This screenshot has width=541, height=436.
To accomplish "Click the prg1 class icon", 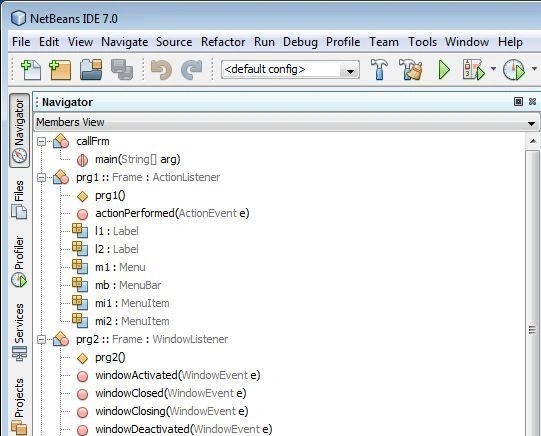I will click(x=61, y=177).
